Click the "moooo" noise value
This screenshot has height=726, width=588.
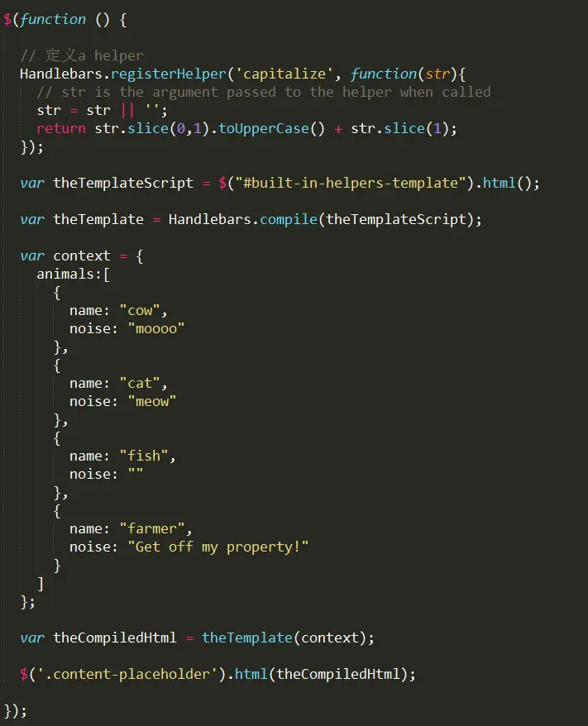tap(156, 329)
